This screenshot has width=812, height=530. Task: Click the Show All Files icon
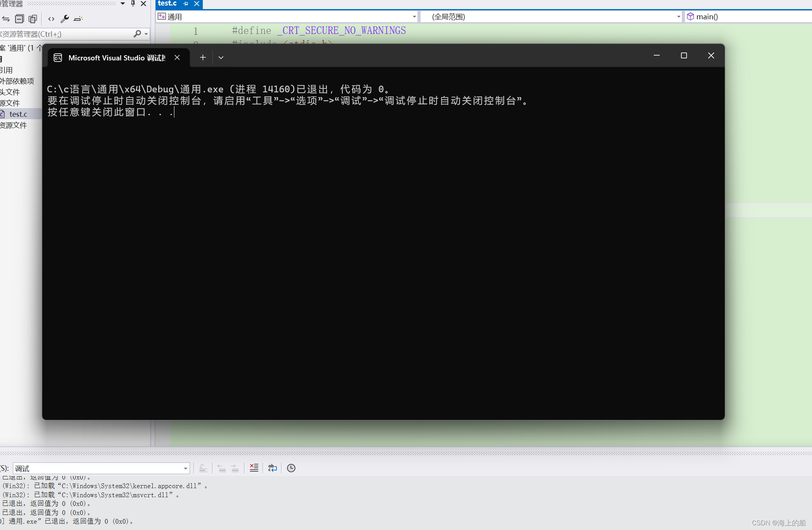(33, 19)
